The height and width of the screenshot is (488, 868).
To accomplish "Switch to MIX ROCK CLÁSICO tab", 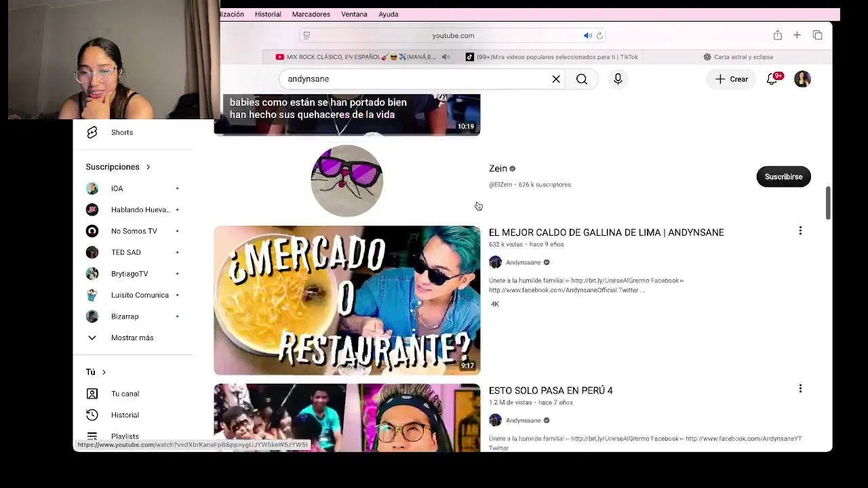I will pos(362,57).
